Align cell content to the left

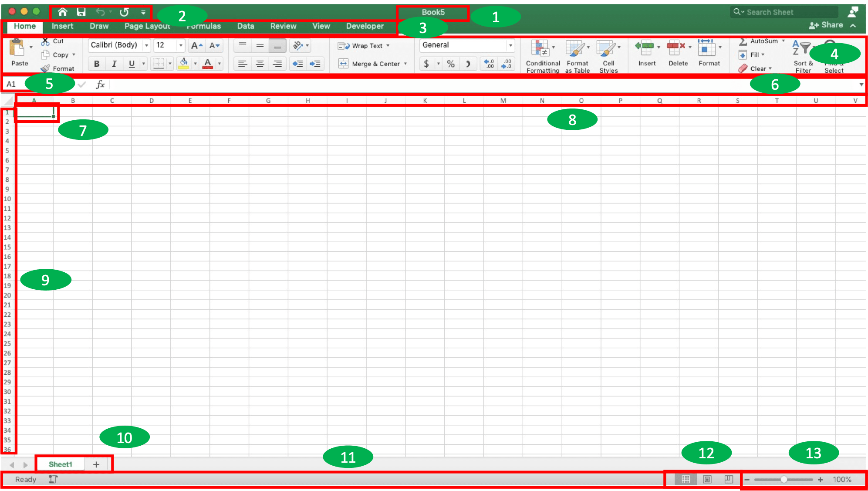(243, 64)
